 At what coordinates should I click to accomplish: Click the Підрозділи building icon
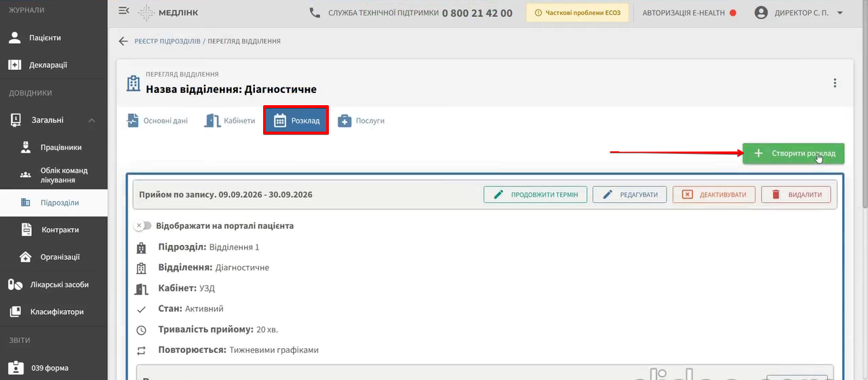pyautogui.click(x=26, y=202)
